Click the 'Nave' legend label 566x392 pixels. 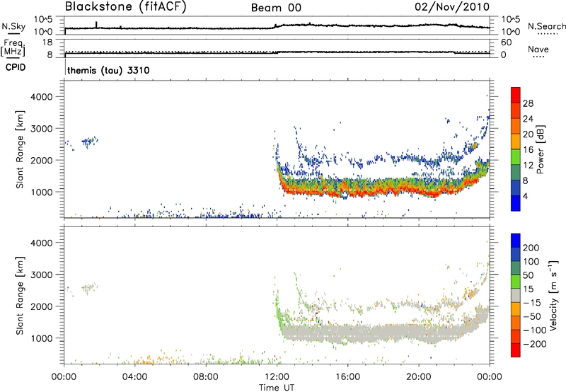click(538, 49)
